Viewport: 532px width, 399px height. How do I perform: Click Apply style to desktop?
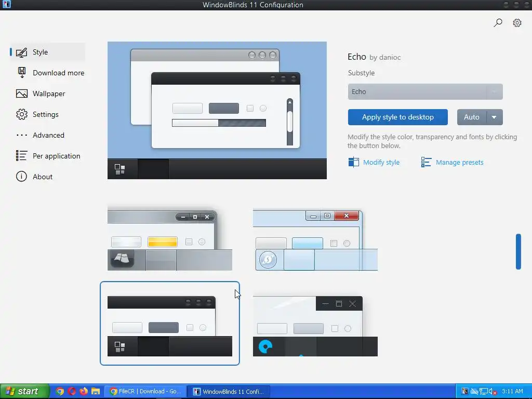397,117
